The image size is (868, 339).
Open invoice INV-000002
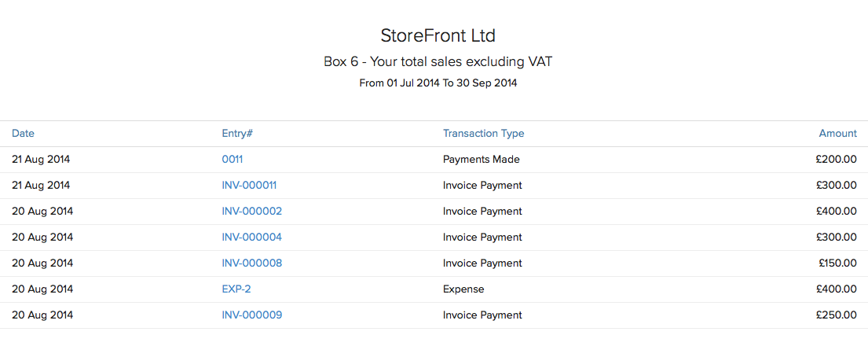tap(251, 212)
